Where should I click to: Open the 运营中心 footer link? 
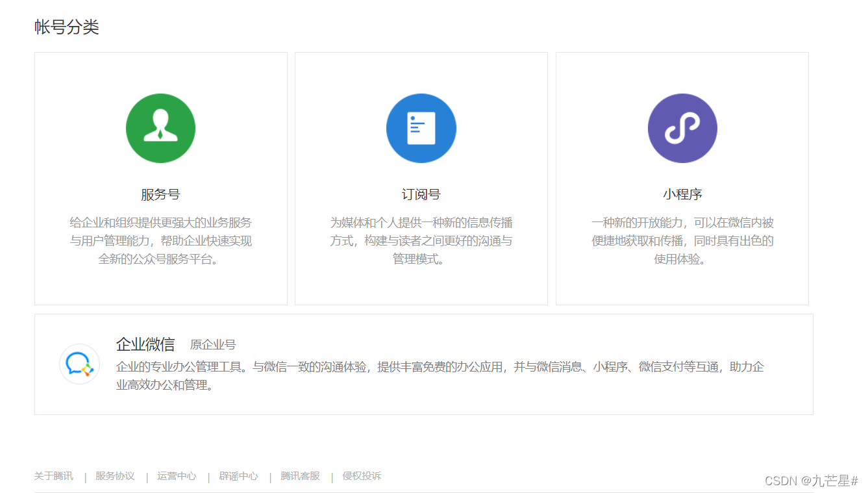177,476
